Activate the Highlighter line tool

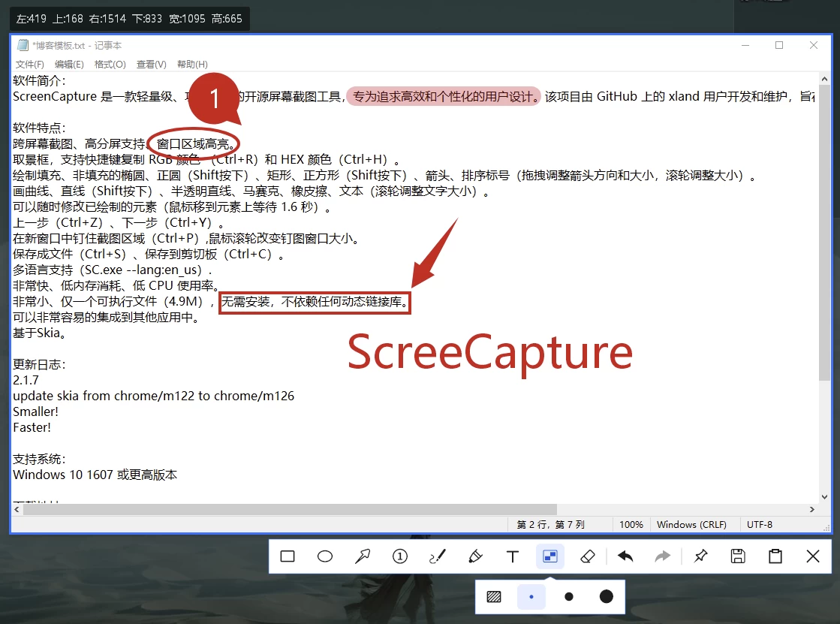[x=475, y=556]
